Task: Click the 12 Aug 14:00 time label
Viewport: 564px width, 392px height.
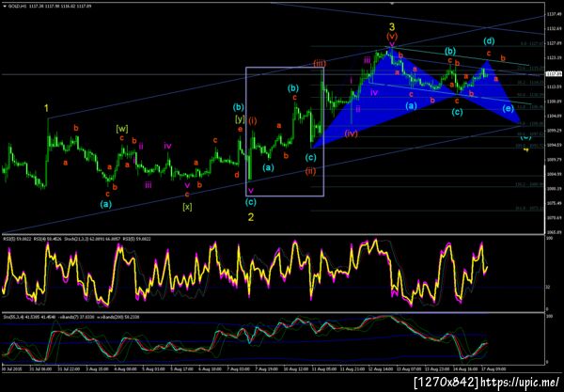Action: [380, 369]
